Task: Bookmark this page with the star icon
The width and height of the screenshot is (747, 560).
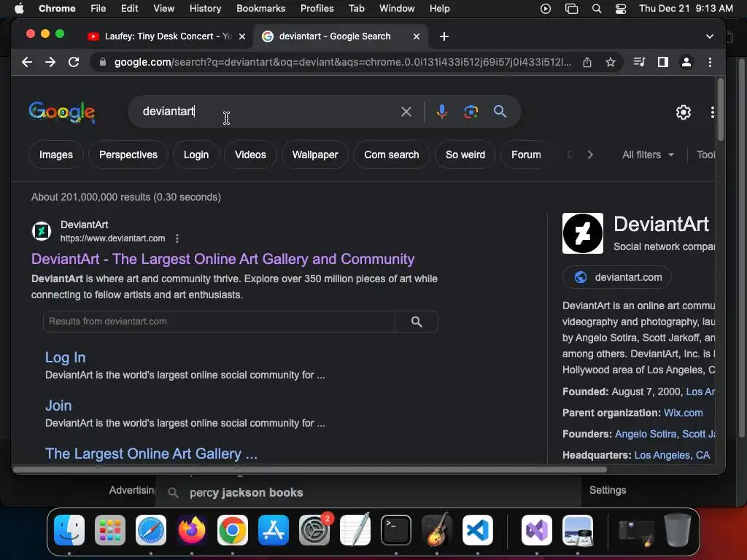Action: pyautogui.click(x=611, y=62)
